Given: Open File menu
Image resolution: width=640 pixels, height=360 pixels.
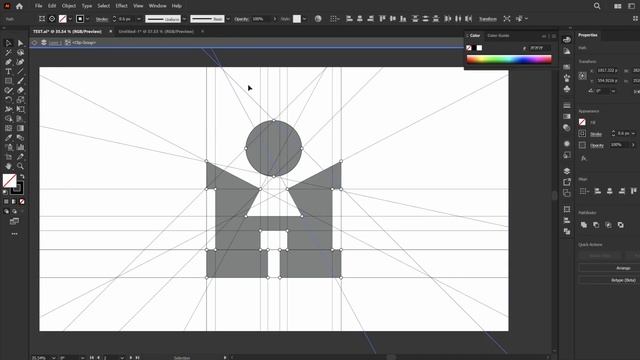Looking at the screenshot, I should pyautogui.click(x=38, y=6).
